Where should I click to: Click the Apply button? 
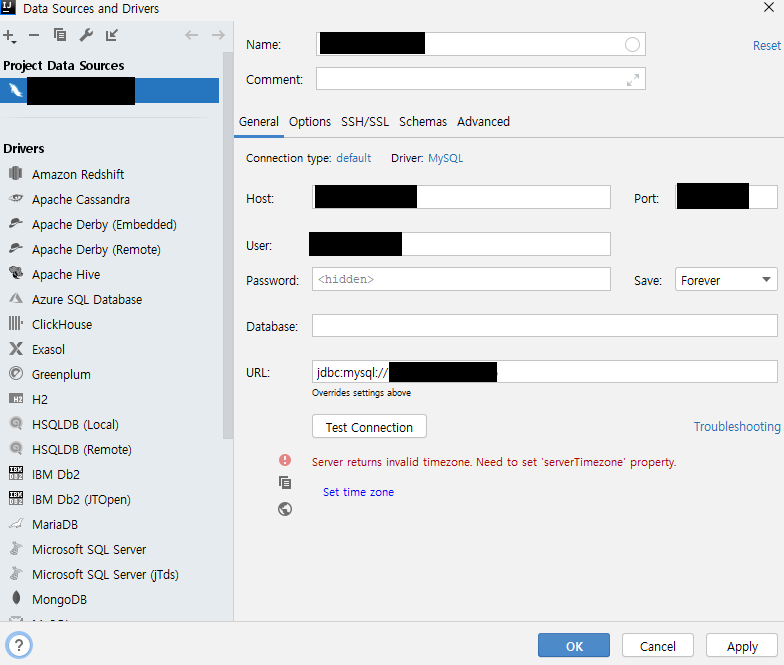point(742,646)
